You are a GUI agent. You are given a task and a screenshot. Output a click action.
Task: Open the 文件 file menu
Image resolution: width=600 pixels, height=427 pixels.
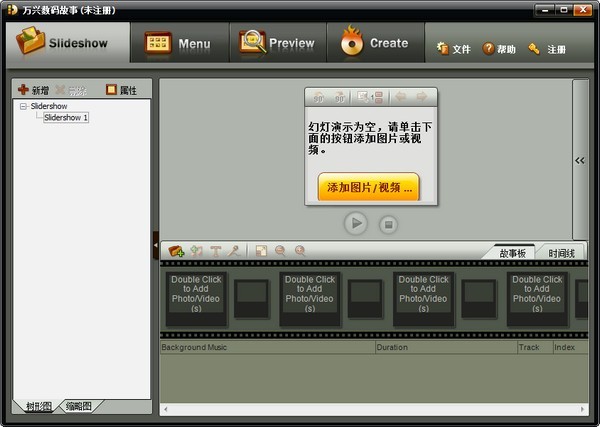[x=443, y=49]
